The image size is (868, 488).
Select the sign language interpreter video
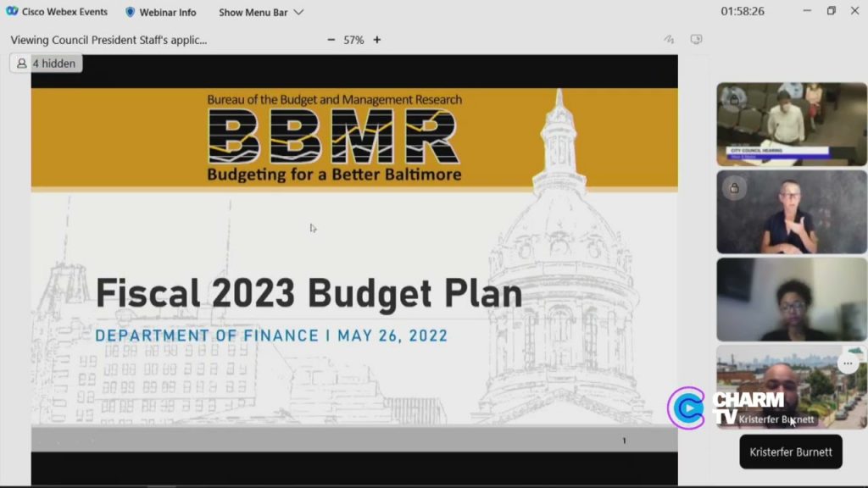click(792, 212)
